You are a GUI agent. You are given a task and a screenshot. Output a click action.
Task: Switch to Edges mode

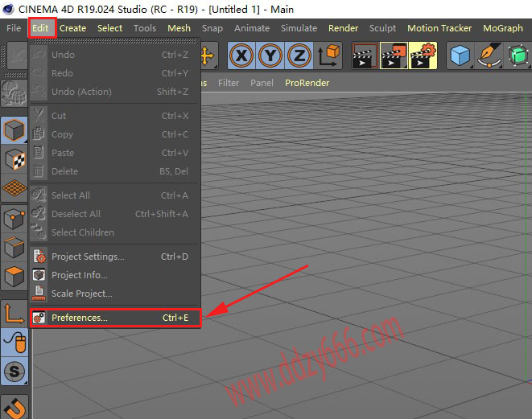point(14,248)
